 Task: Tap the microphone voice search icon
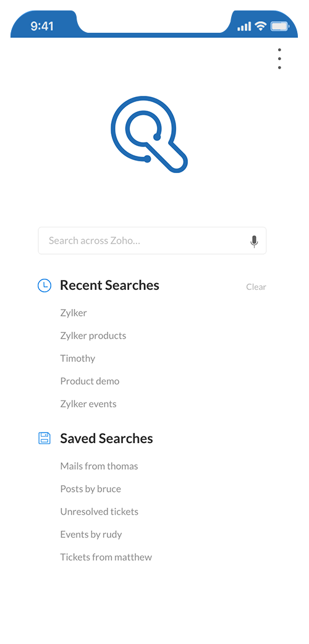tap(255, 242)
